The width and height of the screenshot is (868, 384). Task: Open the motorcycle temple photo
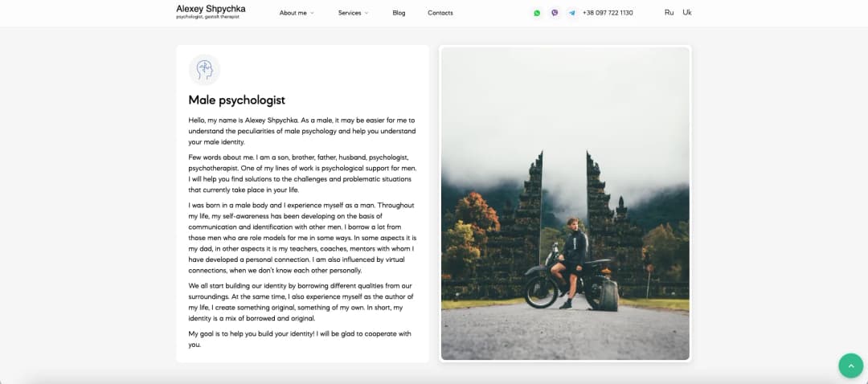point(565,203)
